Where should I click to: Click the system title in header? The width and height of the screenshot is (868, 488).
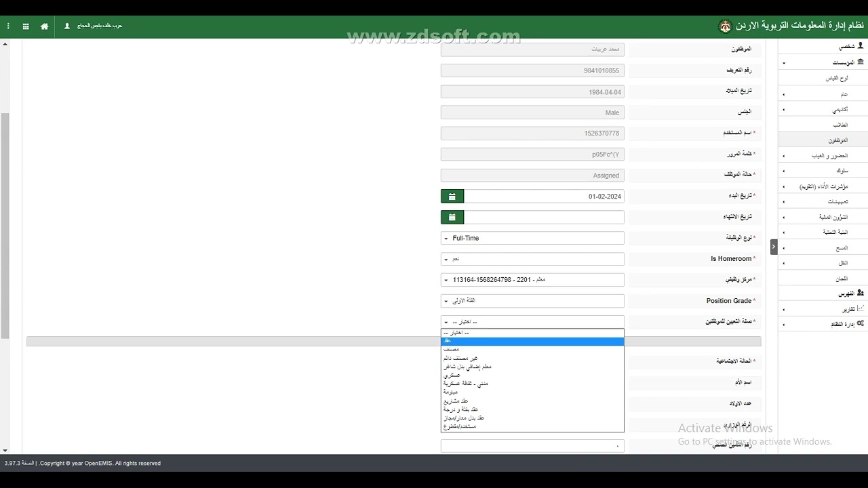800,26
